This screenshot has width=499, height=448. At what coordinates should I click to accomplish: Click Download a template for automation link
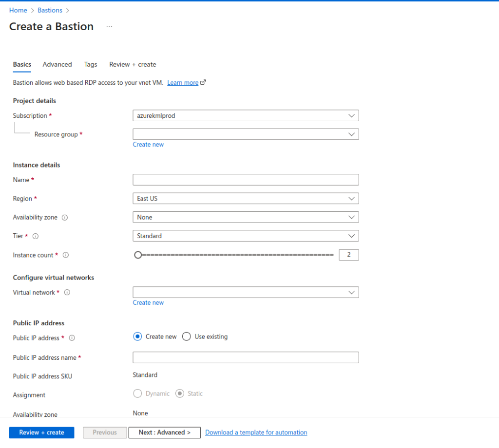click(x=256, y=432)
